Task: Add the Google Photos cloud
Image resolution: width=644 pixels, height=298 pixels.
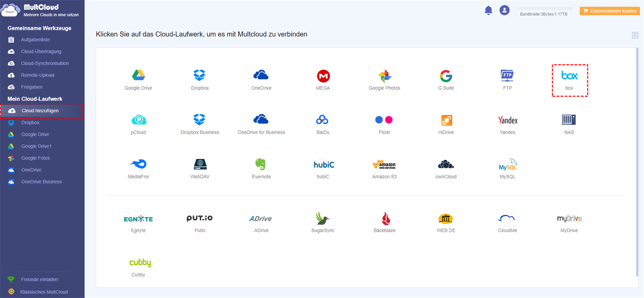Action: (x=384, y=76)
